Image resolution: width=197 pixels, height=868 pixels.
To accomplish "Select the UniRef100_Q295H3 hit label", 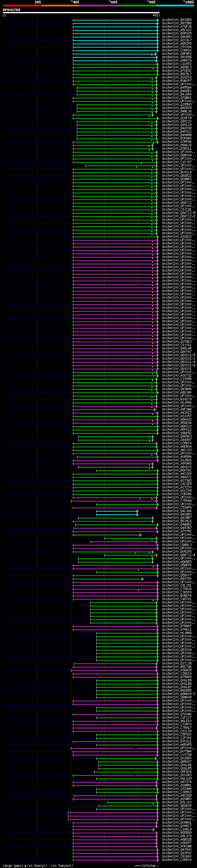I will pos(176,104).
